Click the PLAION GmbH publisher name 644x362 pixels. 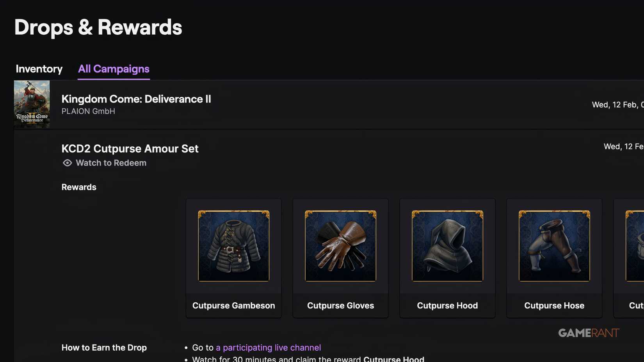tap(88, 111)
